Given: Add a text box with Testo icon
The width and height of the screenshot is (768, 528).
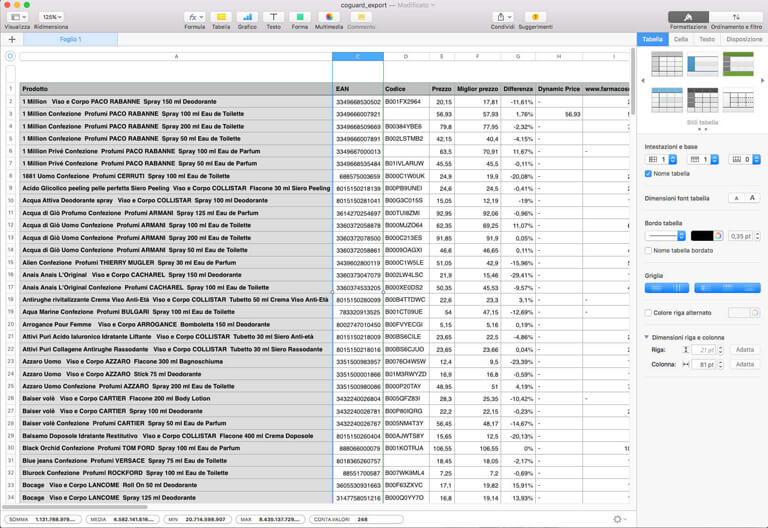Looking at the screenshot, I should (274, 17).
